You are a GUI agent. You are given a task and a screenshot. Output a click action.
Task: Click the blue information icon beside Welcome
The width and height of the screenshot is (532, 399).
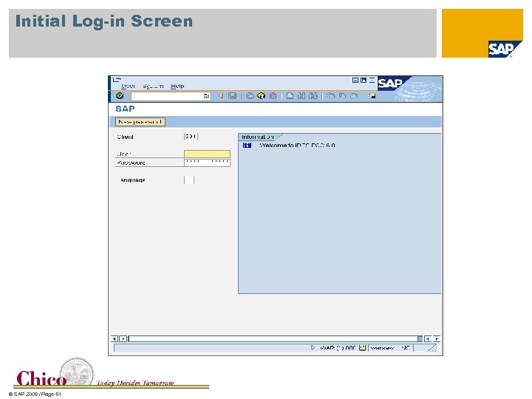(248, 146)
